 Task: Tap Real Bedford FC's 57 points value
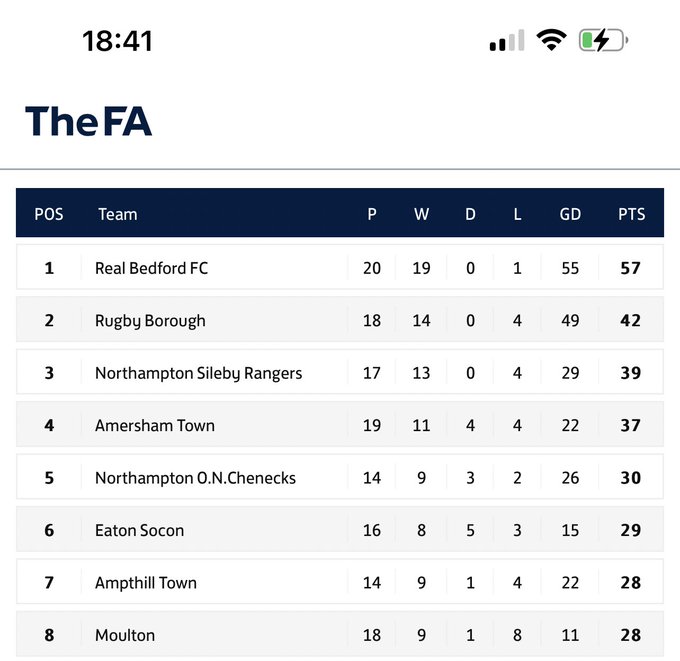(631, 268)
